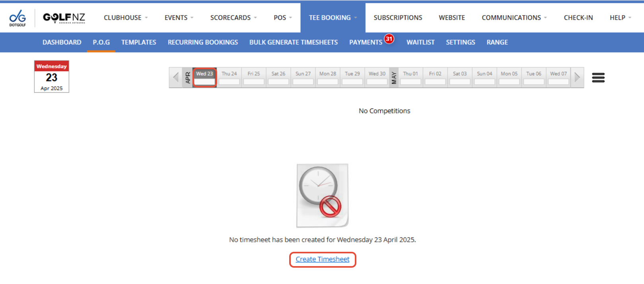Go to previous dates with left arrow
The image size is (644, 284).
[175, 78]
